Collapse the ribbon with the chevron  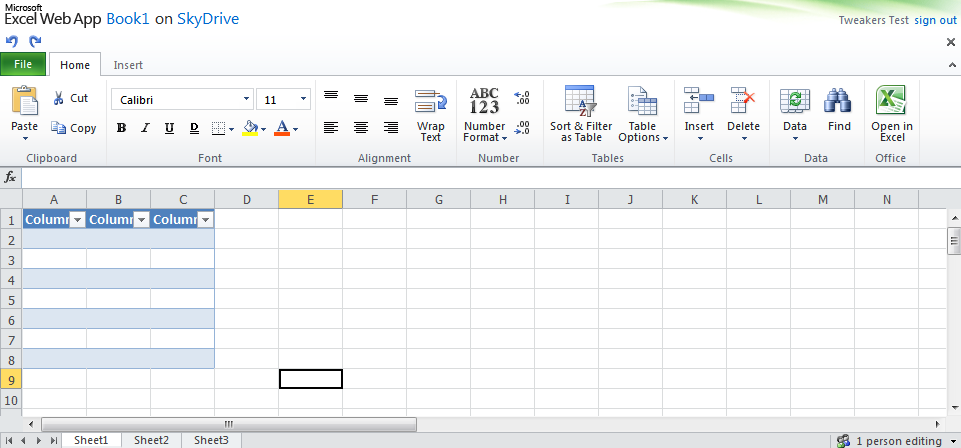point(952,64)
